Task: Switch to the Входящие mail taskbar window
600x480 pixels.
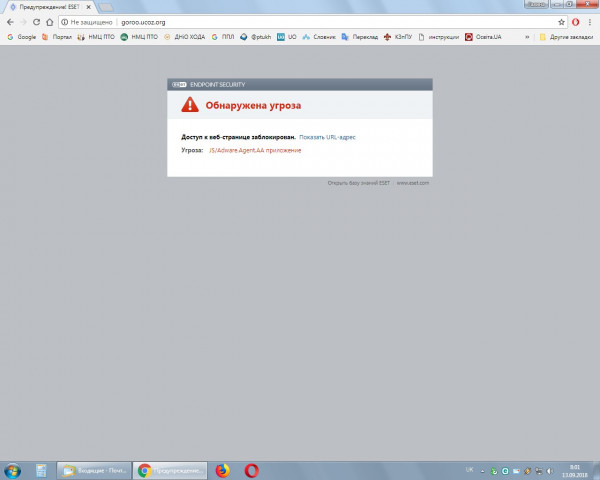Action: click(94, 470)
